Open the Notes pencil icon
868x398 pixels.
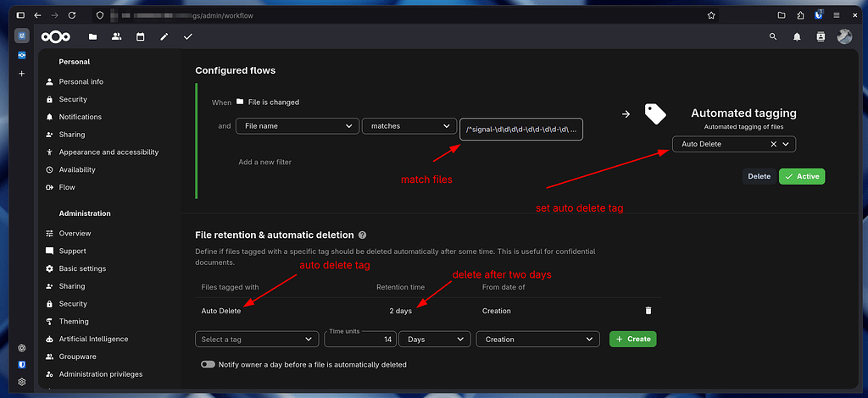[x=164, y=36]
